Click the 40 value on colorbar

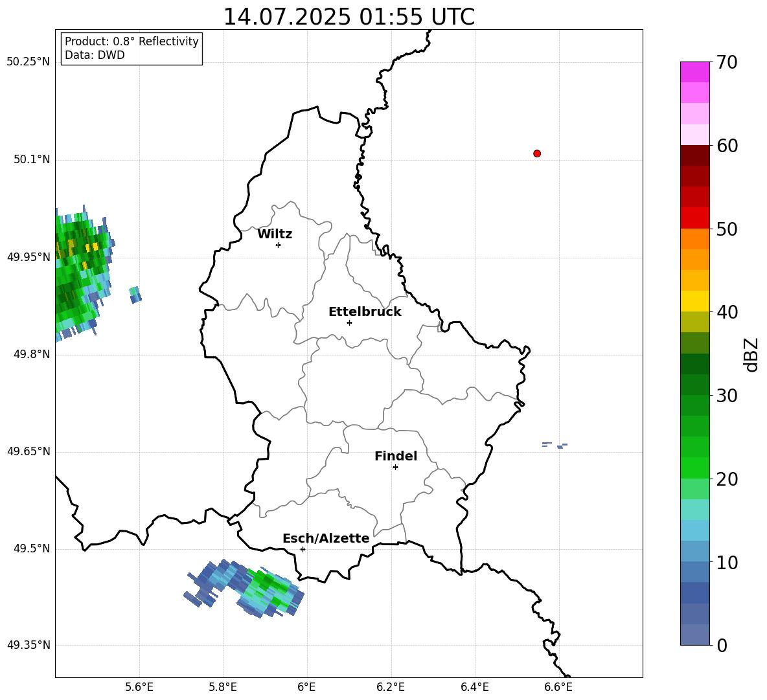tap(727, 312)
